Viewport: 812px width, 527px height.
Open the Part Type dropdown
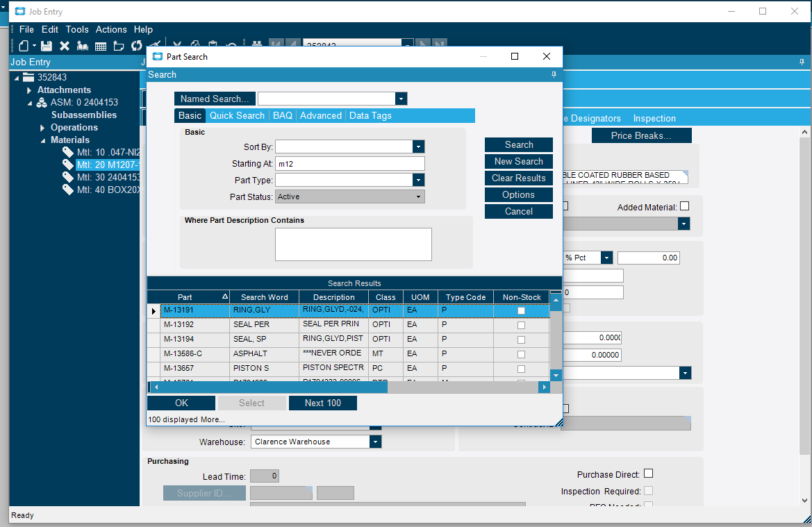(x=418, y=180)
